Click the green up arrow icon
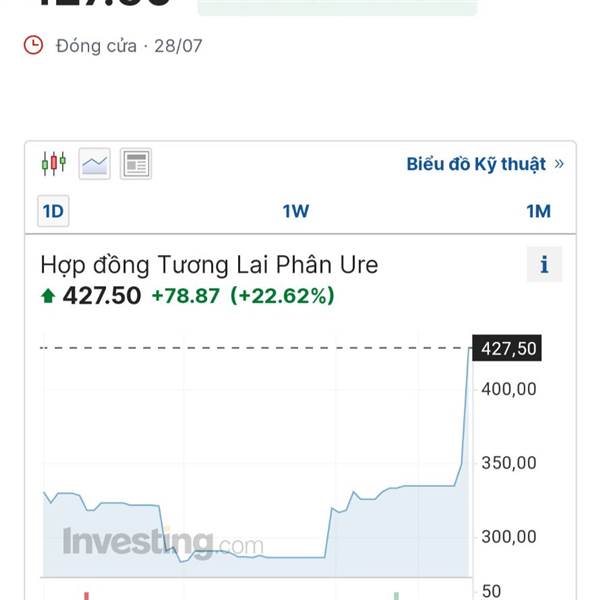This screenshot has width=600, height=600. pyautogui.click(x=48, y=296)
